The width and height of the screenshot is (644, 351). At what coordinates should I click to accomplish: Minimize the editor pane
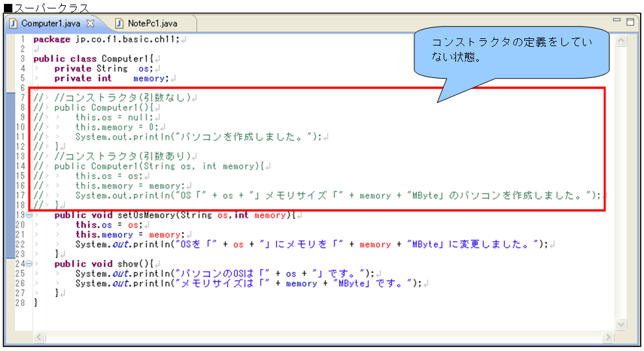[617, 21]
